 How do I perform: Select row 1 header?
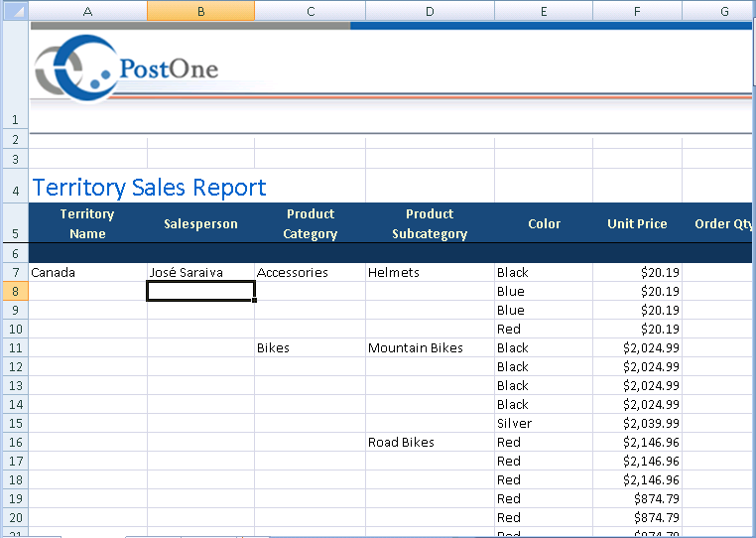tap(16, 75)
